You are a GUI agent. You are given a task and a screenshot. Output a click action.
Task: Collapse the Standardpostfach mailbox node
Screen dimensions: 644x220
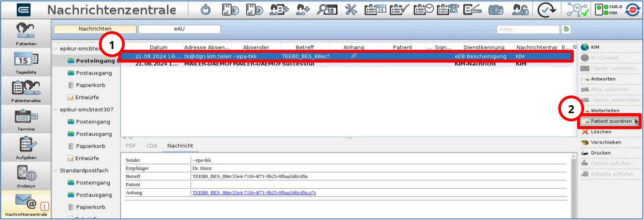[56, 171]
